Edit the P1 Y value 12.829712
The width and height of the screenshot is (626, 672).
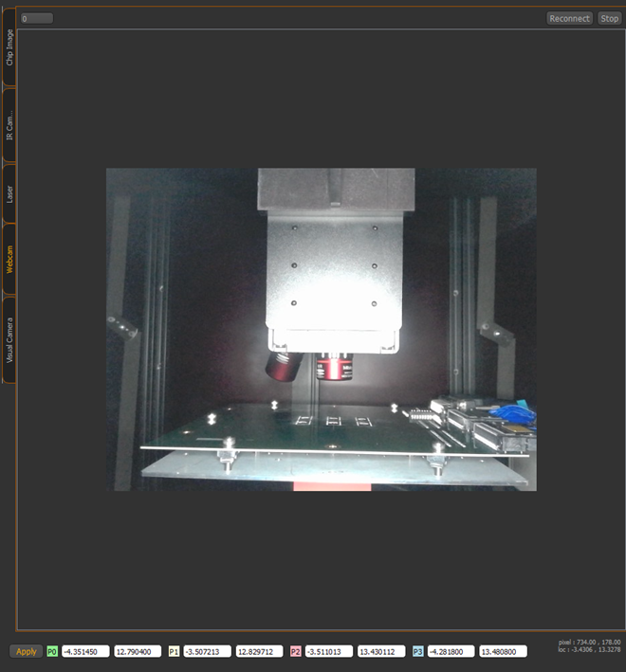point(259,651)
